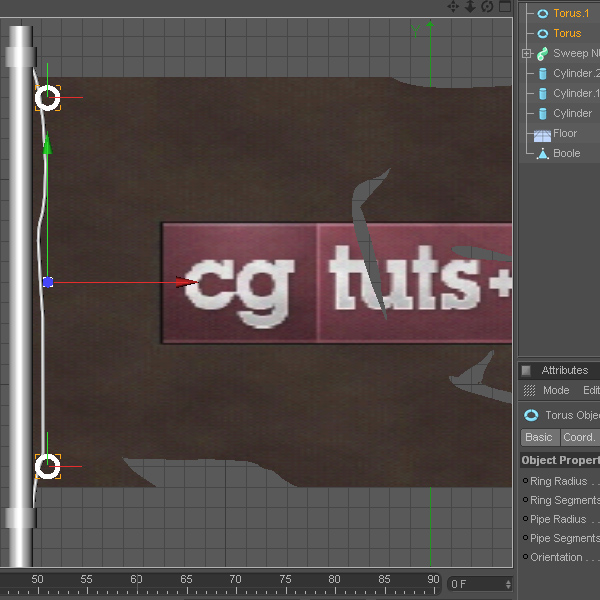
Task: Click the viewport rotate camera icon
Action: (x=487, y=7)
